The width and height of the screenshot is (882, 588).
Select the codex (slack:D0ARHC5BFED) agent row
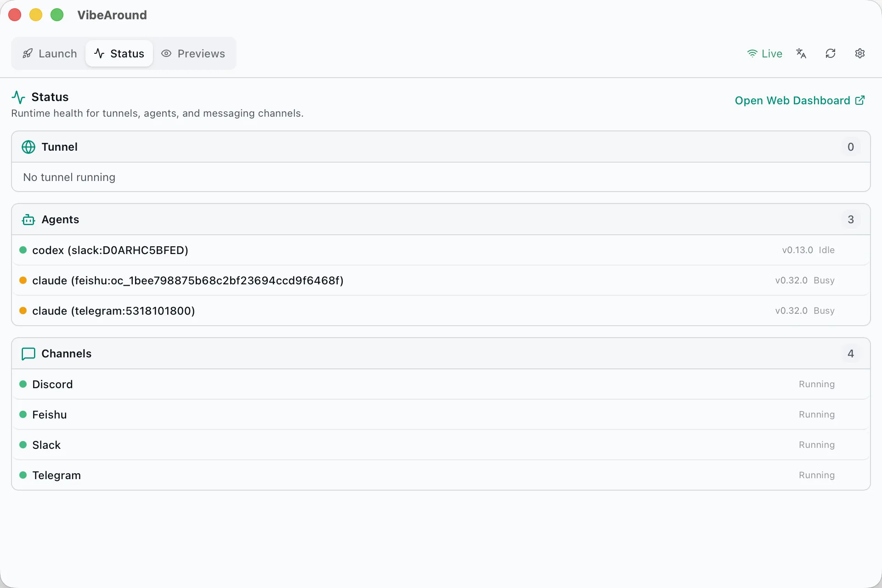coord(441,250)
